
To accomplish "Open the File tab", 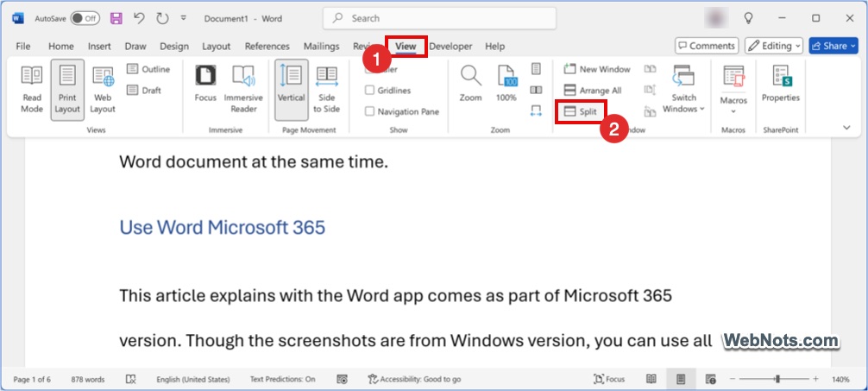I will pos(23,47).
